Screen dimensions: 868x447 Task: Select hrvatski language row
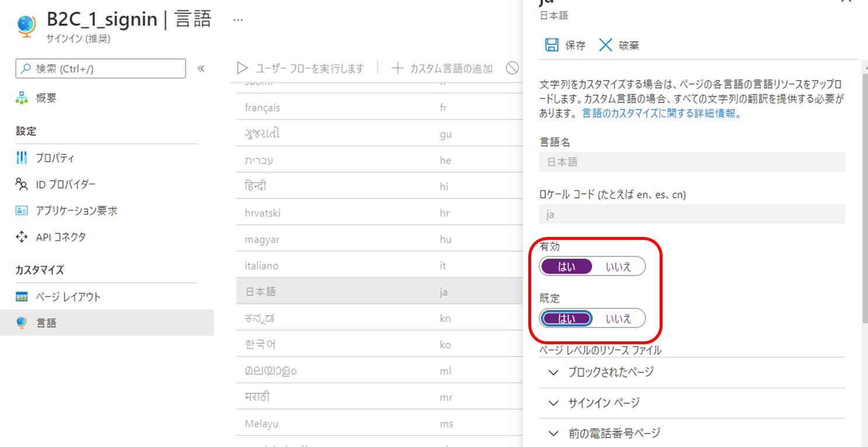coord(379,213)
